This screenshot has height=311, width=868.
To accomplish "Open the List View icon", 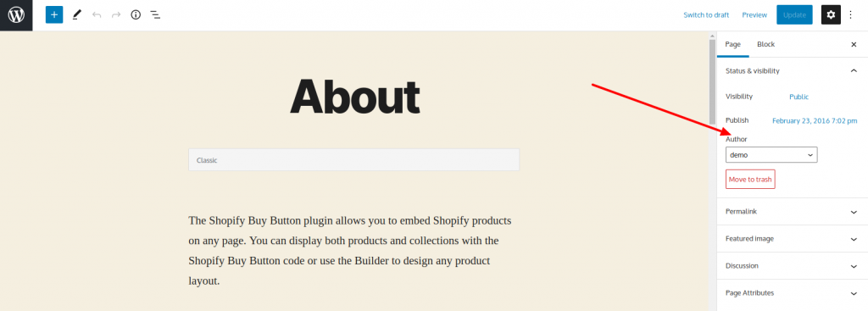I will click(x=156, y=15).
